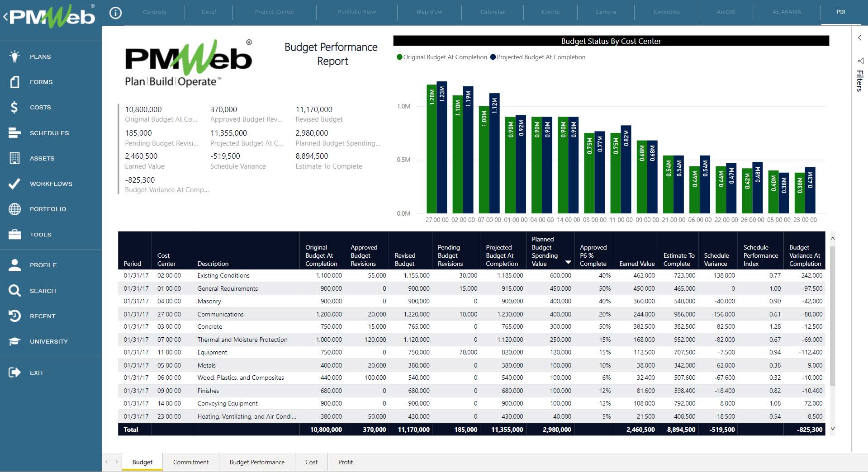Click the Portfolio globe icon
Screen dimensions: 868x472
tap(14, 209)
